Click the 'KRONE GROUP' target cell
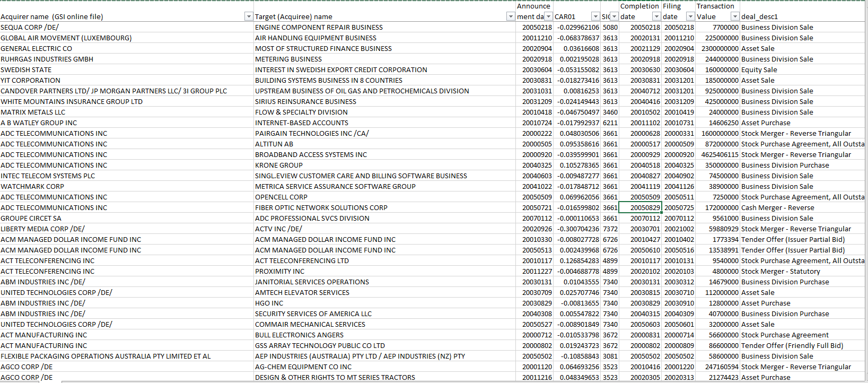 click(x=384, y=165)
